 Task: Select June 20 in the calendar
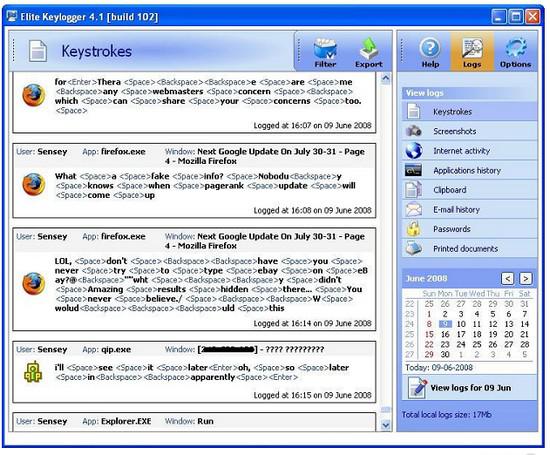[x=509, y=334]
